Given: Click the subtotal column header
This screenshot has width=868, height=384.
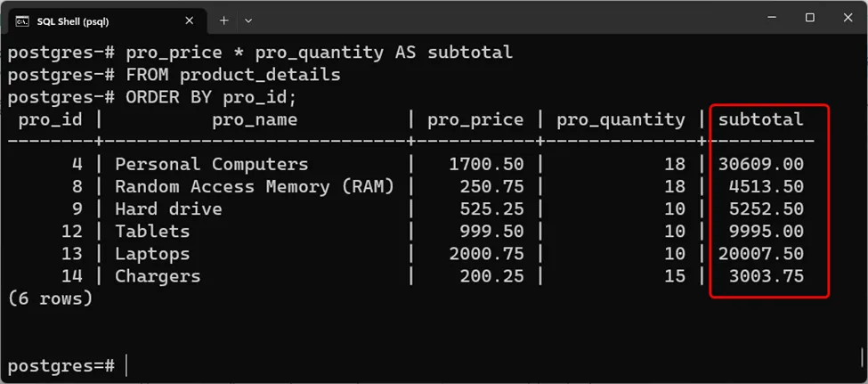Looking at the screenshot, I should (x=760, y=119).
